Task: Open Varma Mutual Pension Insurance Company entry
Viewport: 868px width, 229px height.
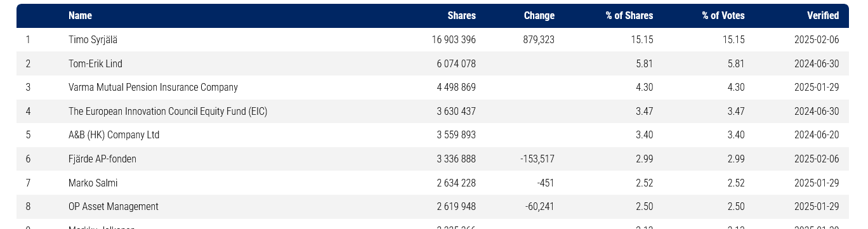Action: click(x=153, y=88)
